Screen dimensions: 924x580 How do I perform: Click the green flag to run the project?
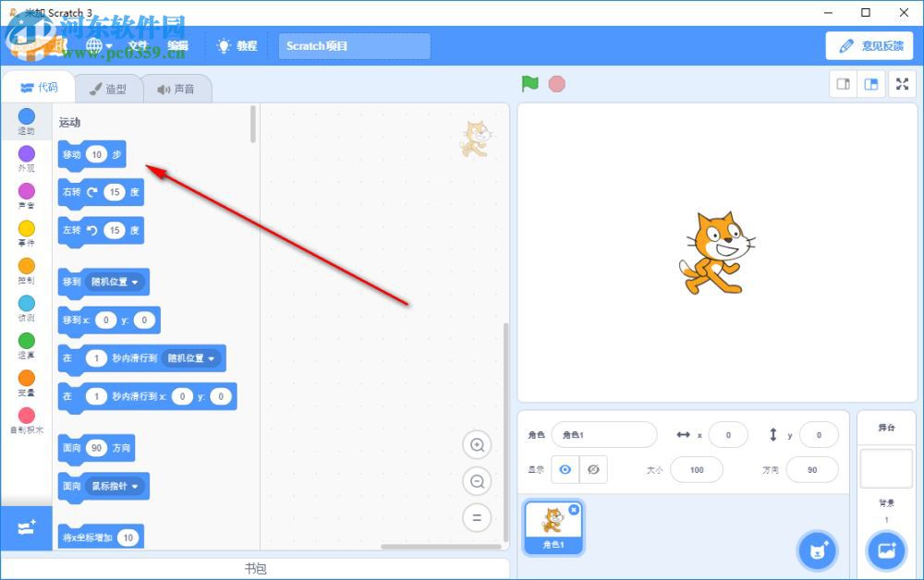(529, 83)
